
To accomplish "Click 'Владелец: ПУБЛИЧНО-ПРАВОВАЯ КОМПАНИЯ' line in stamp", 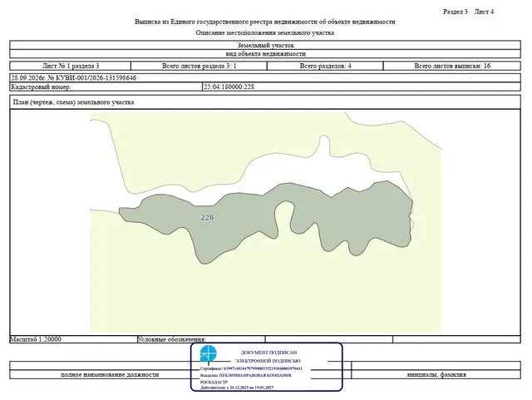I will 245,376.
